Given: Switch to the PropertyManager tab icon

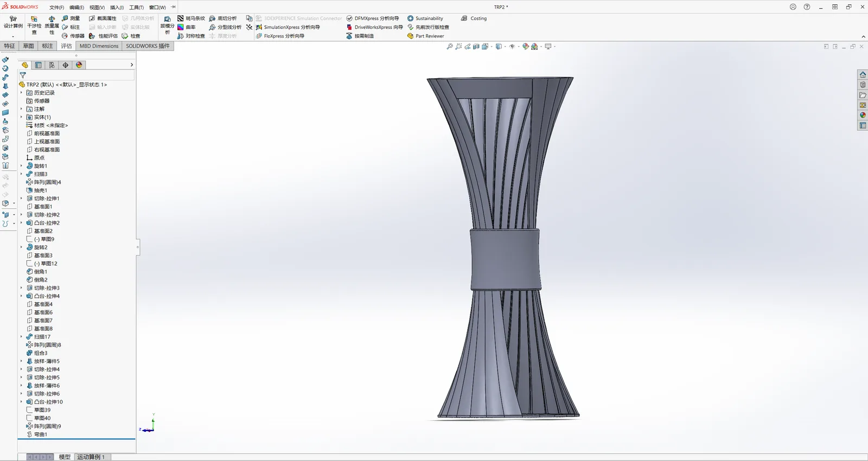Looking at the screenshot, I should point(39,65).
